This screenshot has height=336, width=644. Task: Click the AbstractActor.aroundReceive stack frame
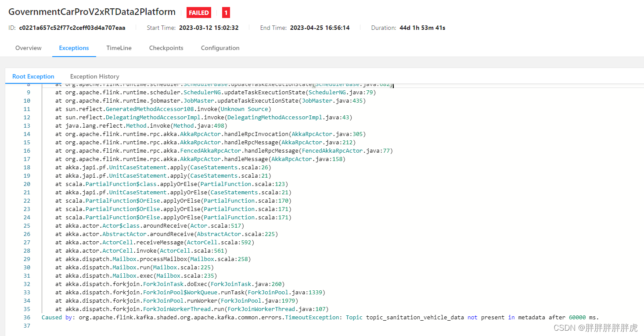[166, 234]
